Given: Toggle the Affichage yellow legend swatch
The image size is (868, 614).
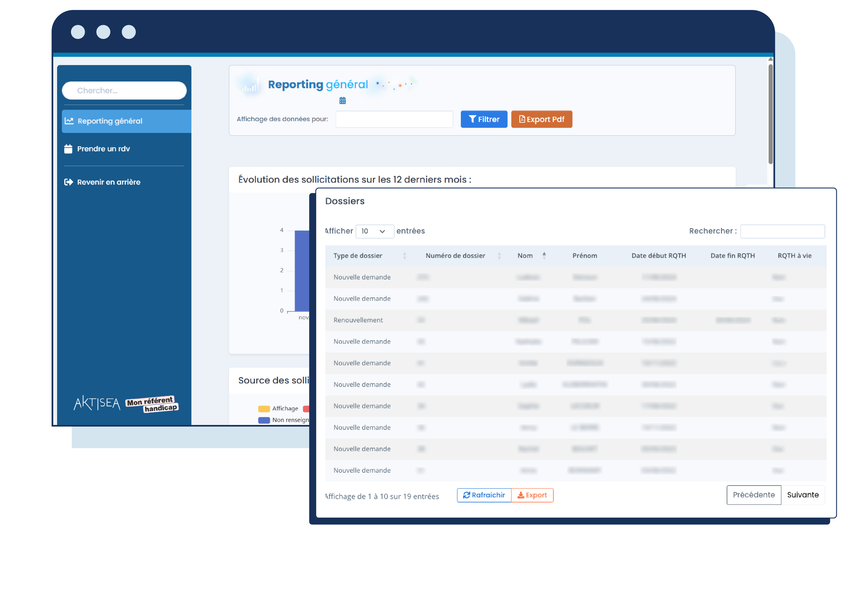Looking at the screenshot, I should click(264, 409).
